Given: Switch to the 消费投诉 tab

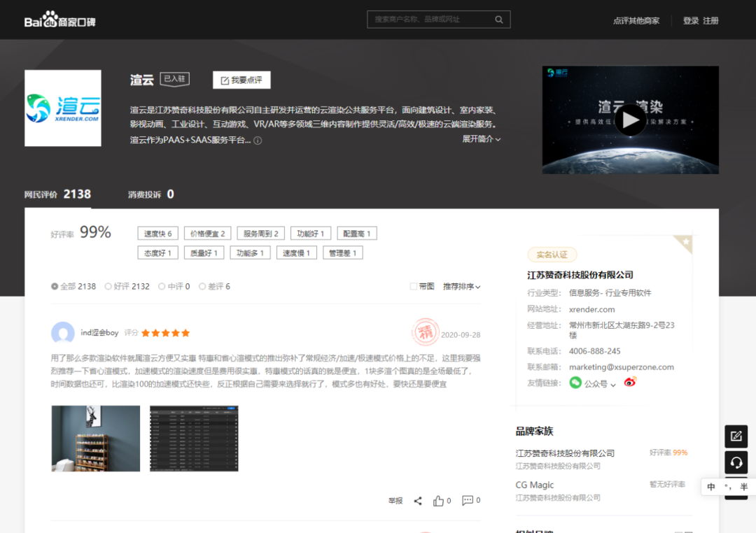Looking at the screenshot, I should (x=150, y=194).
